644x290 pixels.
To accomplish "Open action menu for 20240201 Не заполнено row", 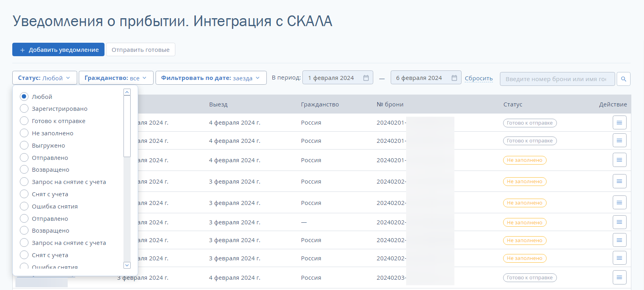I will click(x=619, y=160).
